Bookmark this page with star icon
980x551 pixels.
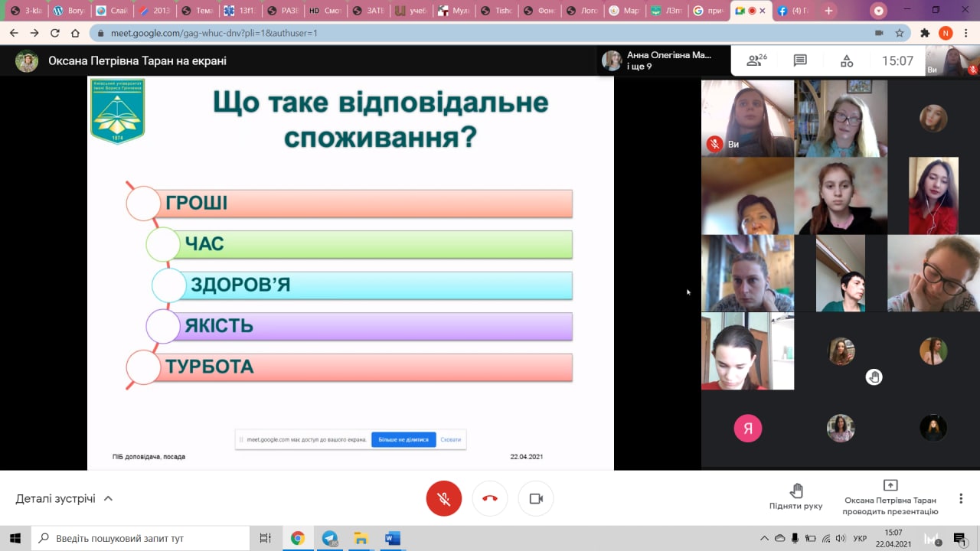coord(900,33)
